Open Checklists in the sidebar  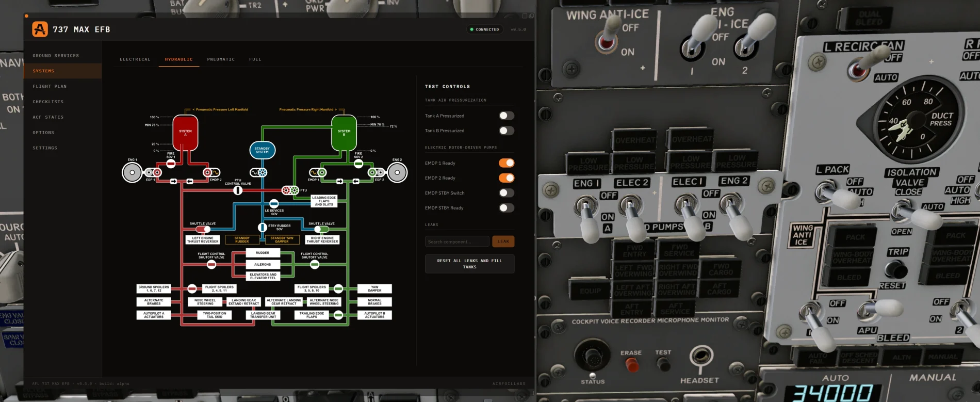pos(63,102)
